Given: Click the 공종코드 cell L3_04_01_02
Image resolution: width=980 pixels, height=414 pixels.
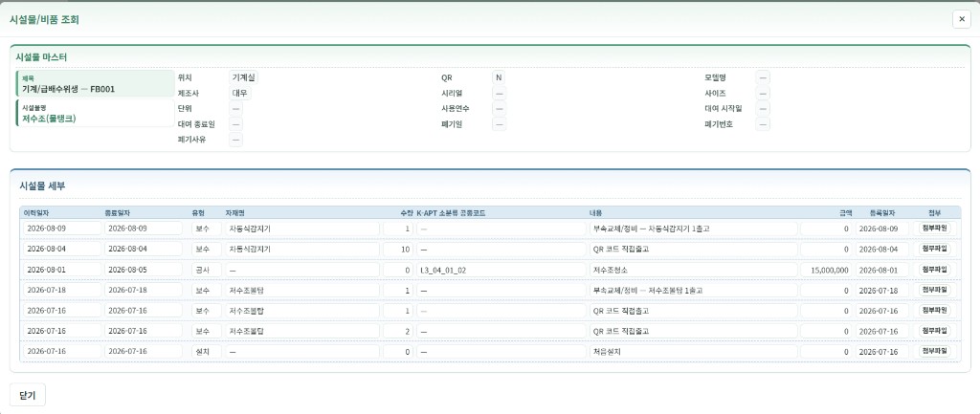Looking at the screenshot, I should pyautogui.click(x=501, y=270).
